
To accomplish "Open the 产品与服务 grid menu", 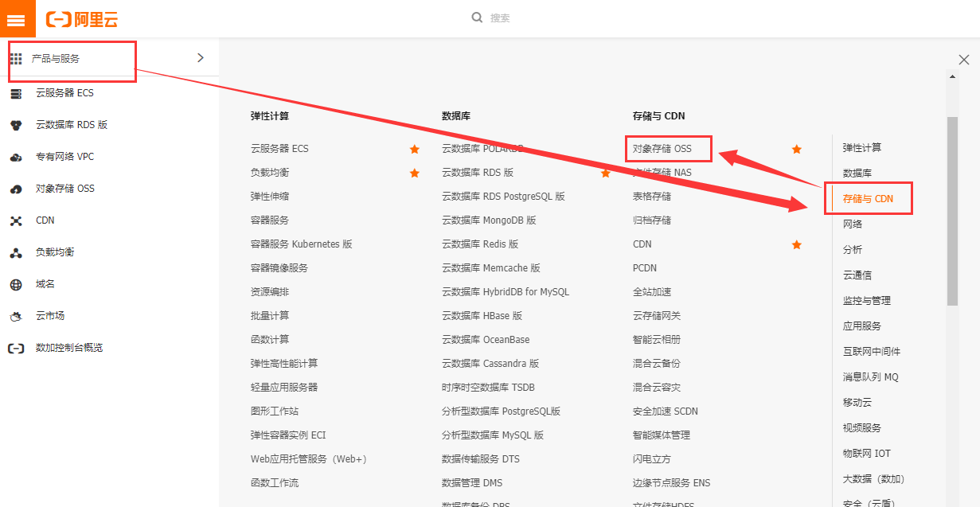I will coord(16,59).
